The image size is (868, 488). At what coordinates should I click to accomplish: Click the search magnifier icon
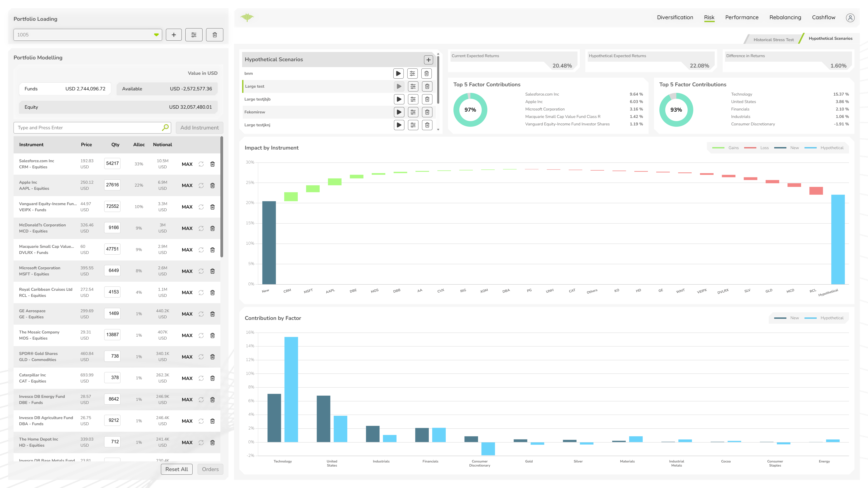point(165,128)
